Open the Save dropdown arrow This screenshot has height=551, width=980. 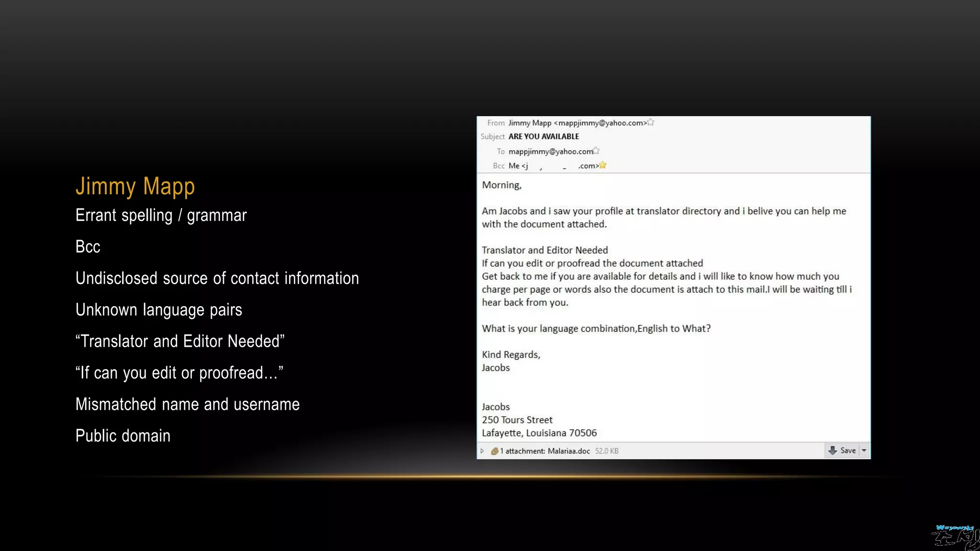[864, 451]
